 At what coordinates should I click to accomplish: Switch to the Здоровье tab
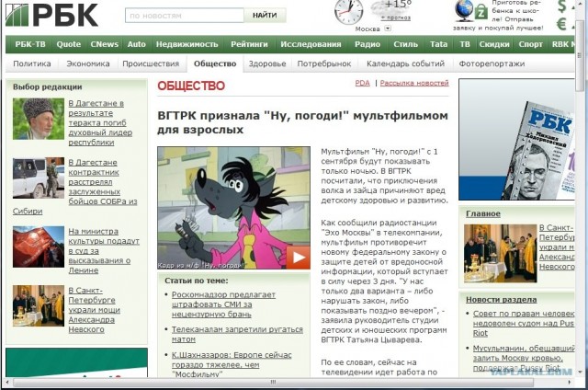267,63
